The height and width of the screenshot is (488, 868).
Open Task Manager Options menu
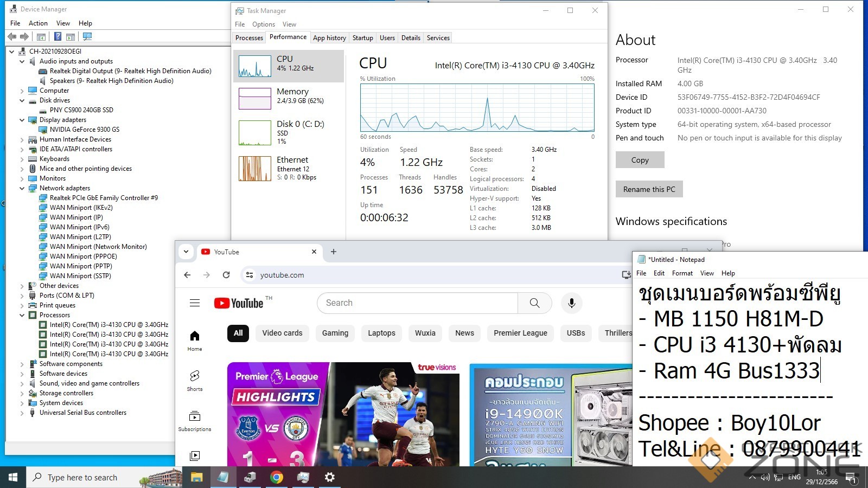(263, 24)
